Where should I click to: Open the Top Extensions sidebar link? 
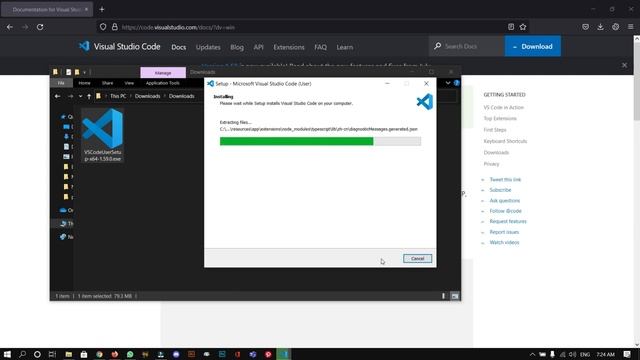(x=500, y=118)
